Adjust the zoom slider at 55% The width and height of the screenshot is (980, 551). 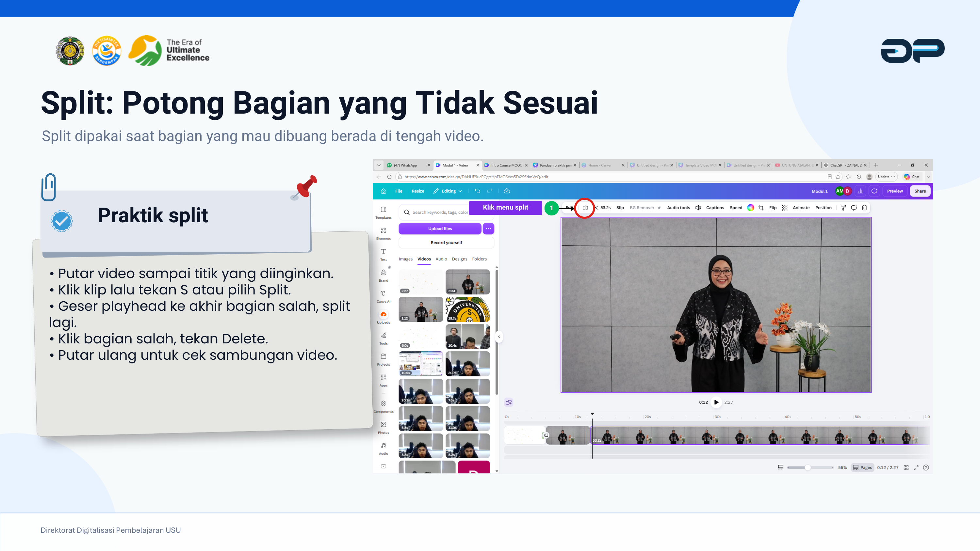click(808, 467)
